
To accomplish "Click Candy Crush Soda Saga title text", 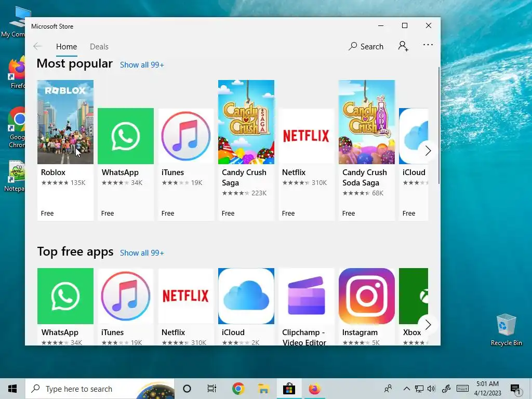I will pyautogui.click(x=364, y=178).
